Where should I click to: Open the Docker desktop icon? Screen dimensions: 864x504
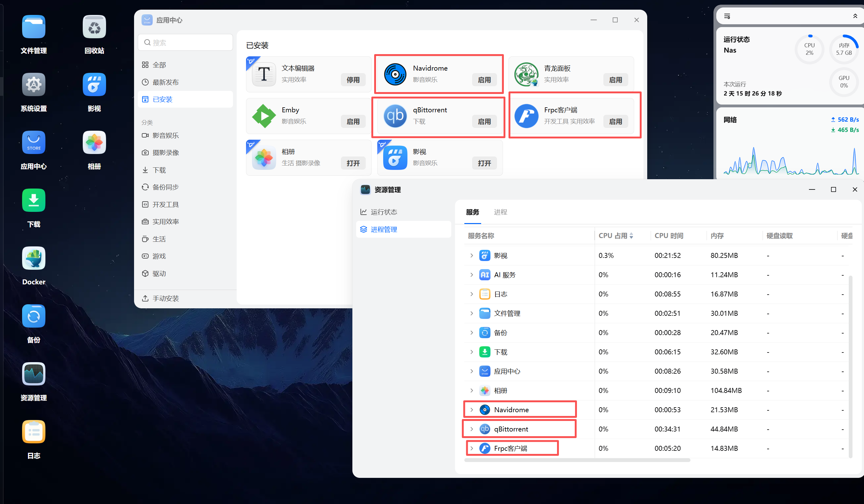(x=34, y=258)
